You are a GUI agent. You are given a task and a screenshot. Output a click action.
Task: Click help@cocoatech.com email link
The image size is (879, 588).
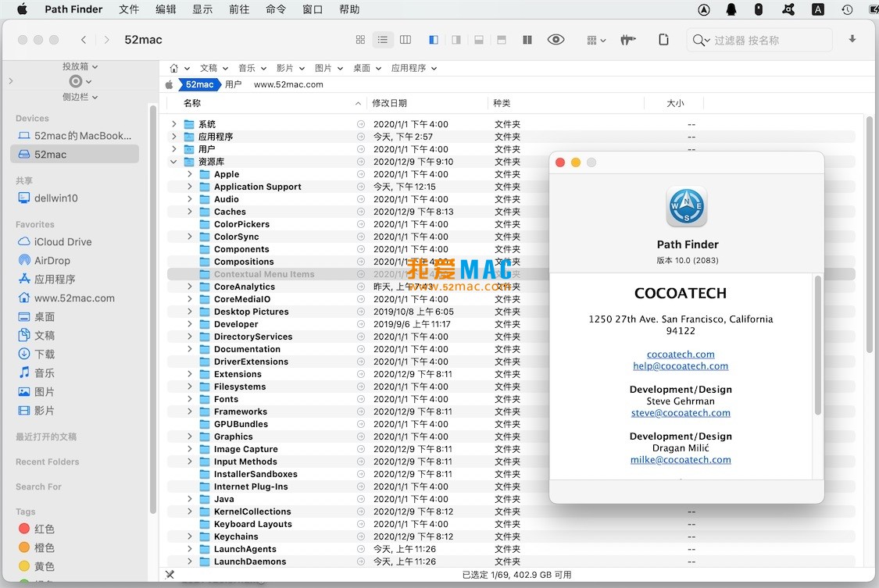point(681,366)
